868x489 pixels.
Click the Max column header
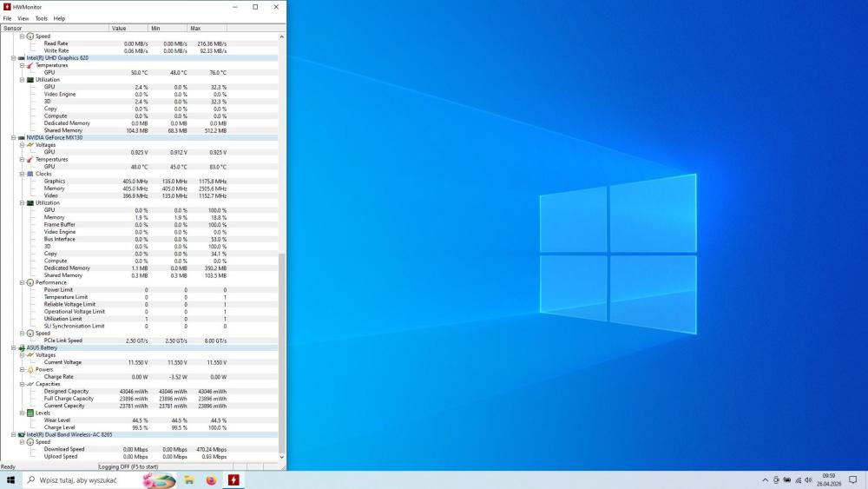(207, 29)
